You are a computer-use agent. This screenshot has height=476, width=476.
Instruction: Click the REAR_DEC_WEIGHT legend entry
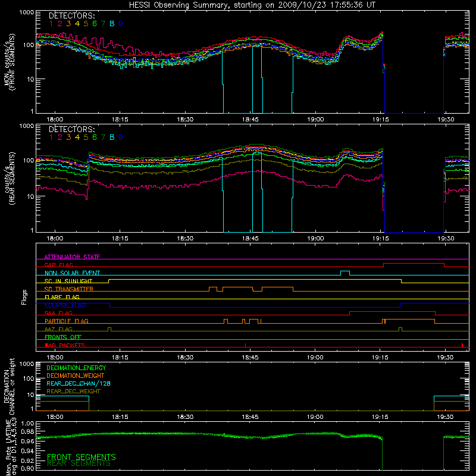coord(73,392)
